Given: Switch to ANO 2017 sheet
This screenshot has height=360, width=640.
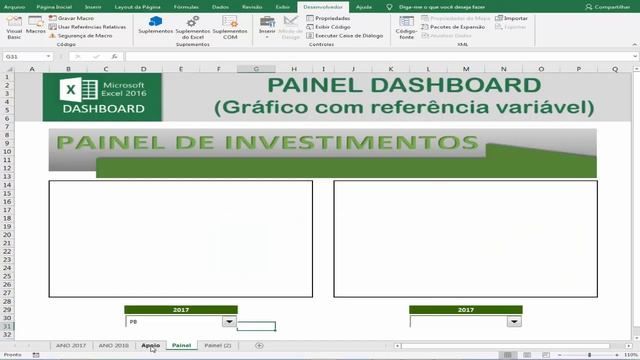Looking at the screenshot, I should click(71, 345).
